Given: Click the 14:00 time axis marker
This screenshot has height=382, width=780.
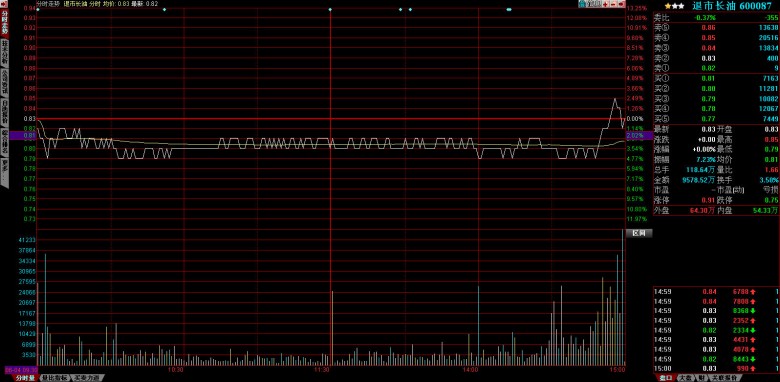Looking at the screenshot, I should tap(470, 370).
